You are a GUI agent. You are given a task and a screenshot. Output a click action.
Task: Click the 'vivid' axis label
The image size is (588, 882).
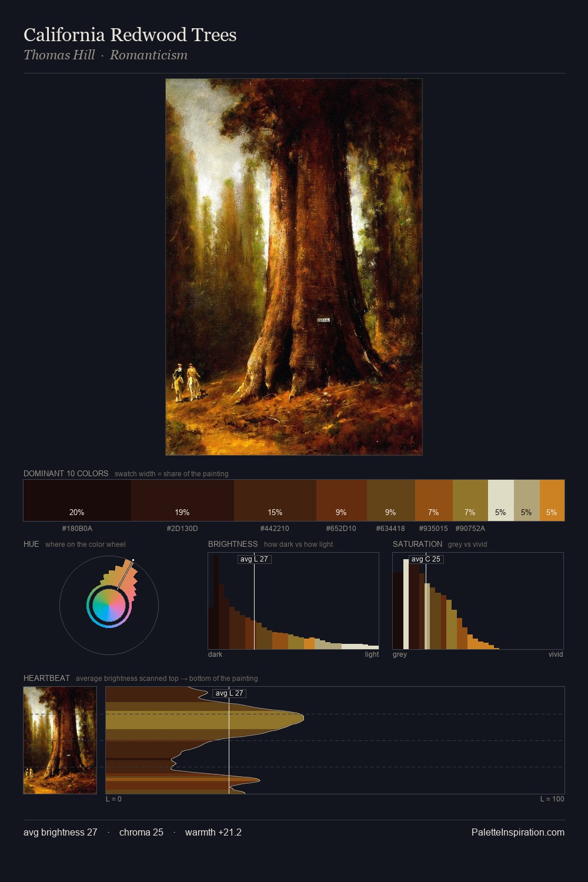click(556, 654)
